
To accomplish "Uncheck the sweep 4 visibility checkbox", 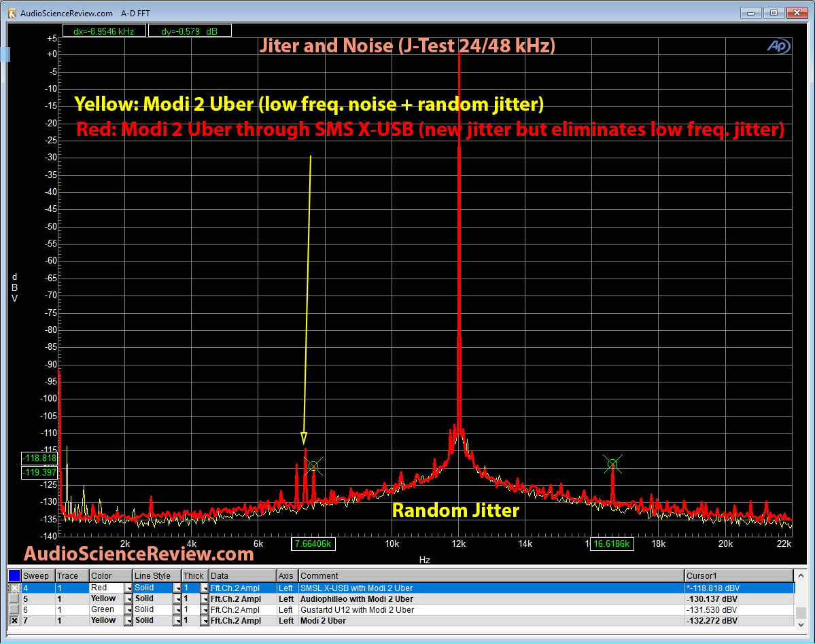I will pos(14,588).
